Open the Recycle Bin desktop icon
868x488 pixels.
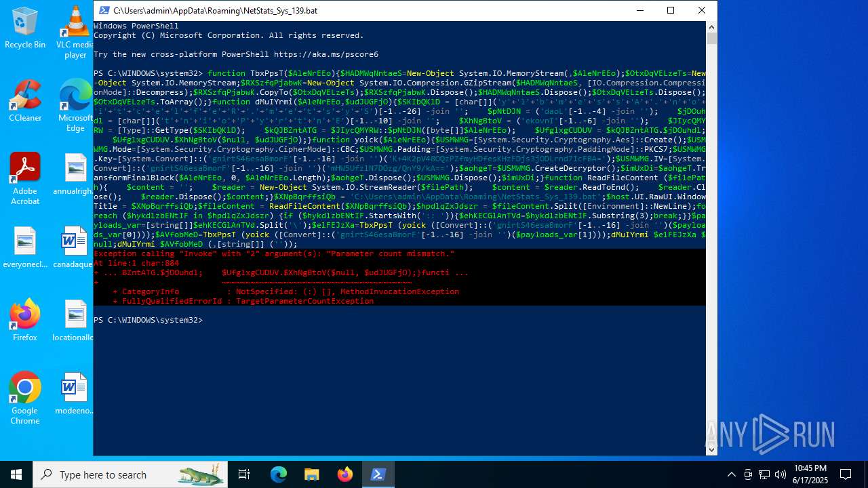tap(25, 28)
